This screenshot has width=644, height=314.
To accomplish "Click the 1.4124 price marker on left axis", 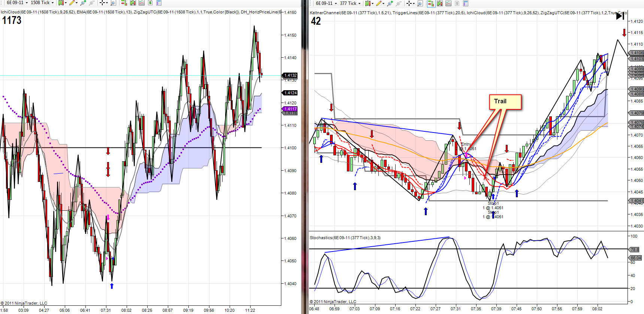I will tap(290, 93).
